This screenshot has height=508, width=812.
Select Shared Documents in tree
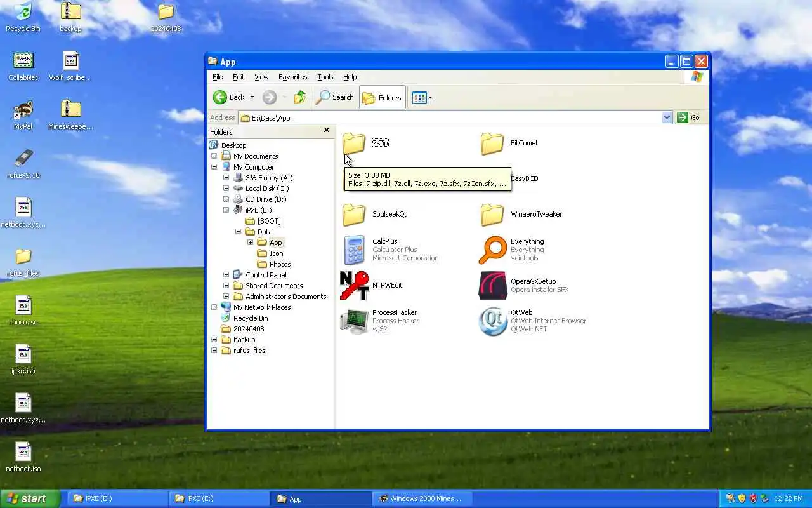pos(274,286)
